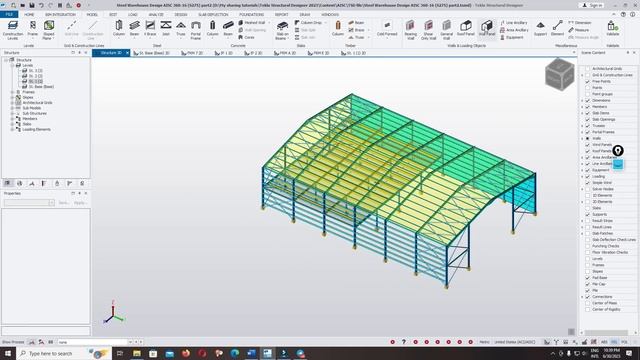Image resolution: width=640 pixels, height=360 pixels.
Task: Select the Steel Column tool
Action: (x=119, y=29)
